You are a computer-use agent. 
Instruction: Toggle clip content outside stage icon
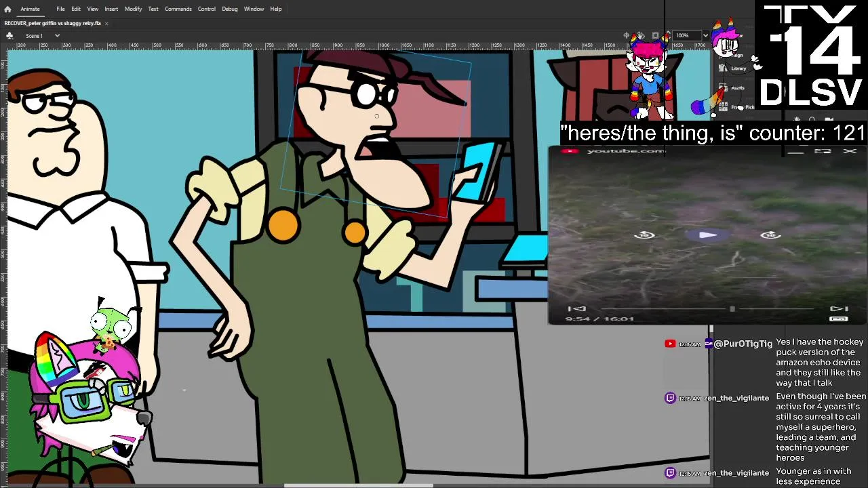[655, 35]
